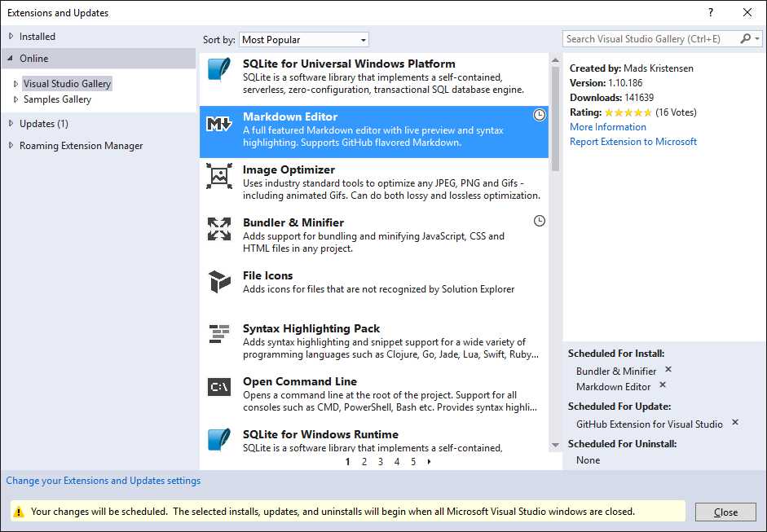Image resolution: width=767 pixels, height=532 pixels.
Task: Click the clock icon beside Bundler & Minifier
Action: tap(539, 220)
